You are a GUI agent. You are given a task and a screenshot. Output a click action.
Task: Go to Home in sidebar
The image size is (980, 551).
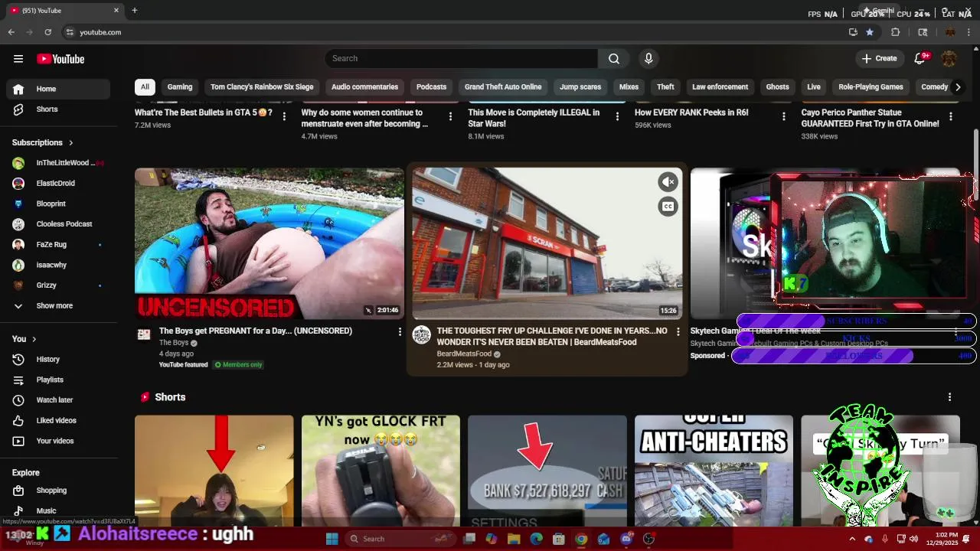pos(59,89)
